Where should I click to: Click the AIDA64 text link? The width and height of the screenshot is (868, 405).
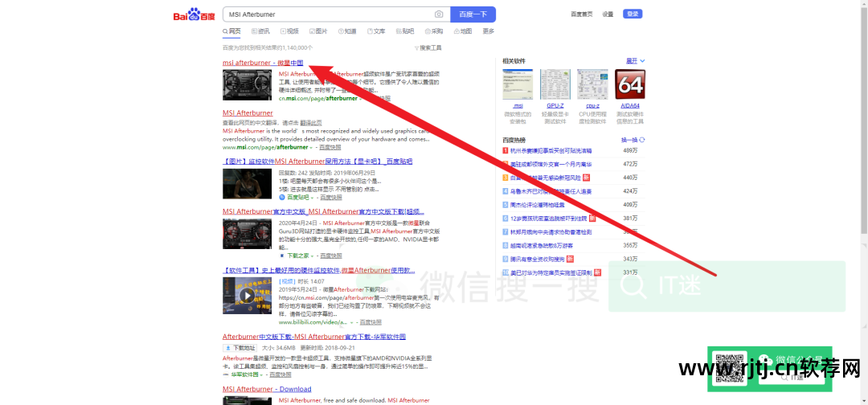(x=630, y=105)
